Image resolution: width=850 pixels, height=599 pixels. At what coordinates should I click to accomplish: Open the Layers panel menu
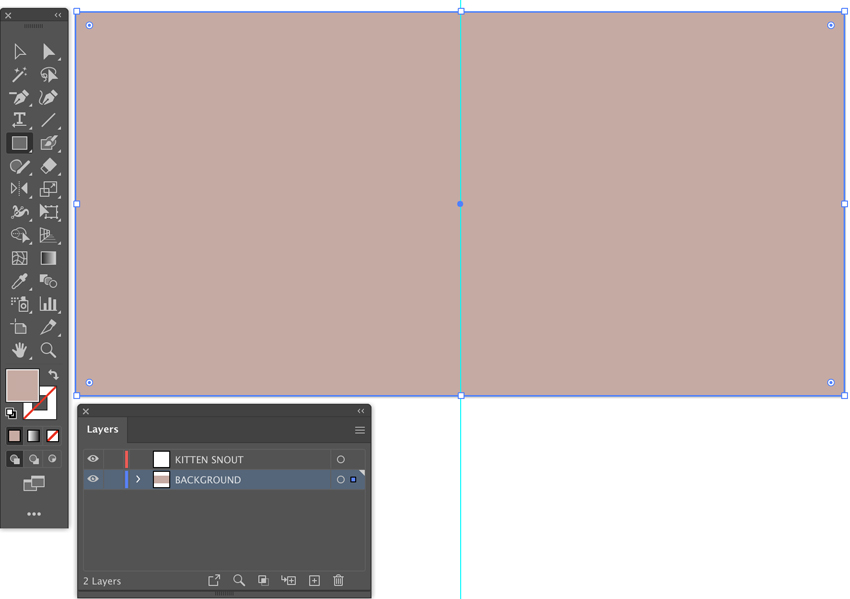click(x=360, y=430)
